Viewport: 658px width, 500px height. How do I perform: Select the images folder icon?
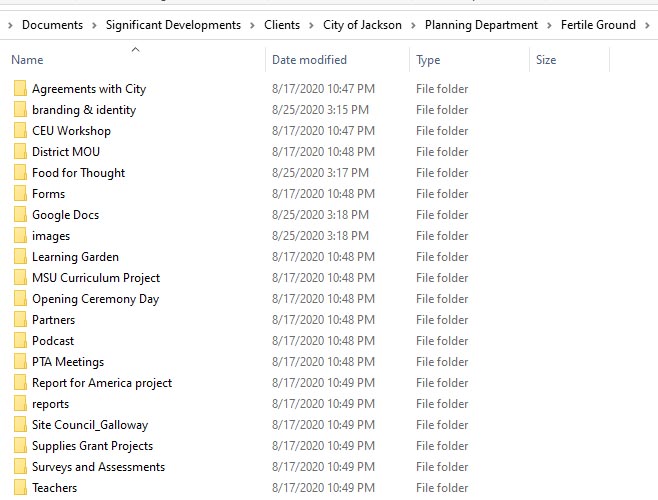(x=20, y=236)
